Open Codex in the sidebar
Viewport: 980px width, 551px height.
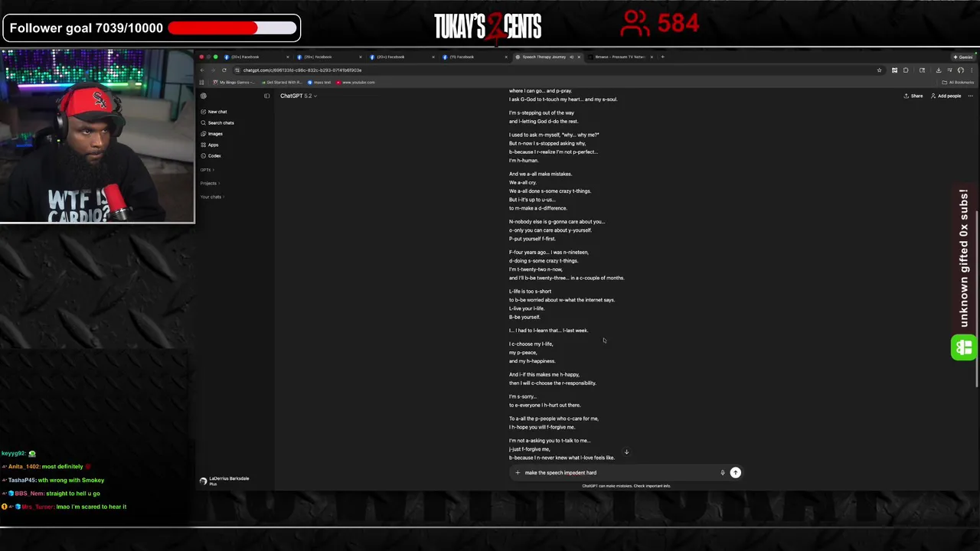click(211, 155)
